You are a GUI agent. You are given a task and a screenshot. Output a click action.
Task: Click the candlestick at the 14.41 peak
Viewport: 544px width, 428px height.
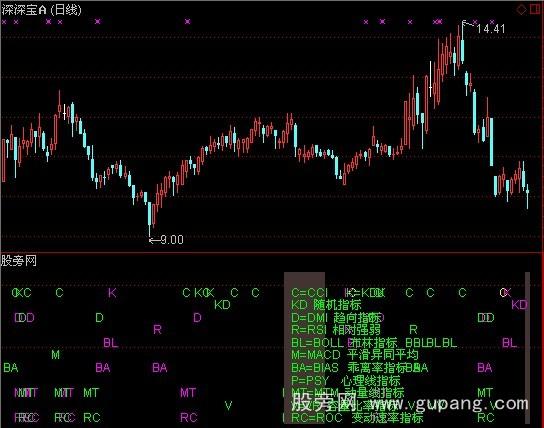tap(462, 43)
